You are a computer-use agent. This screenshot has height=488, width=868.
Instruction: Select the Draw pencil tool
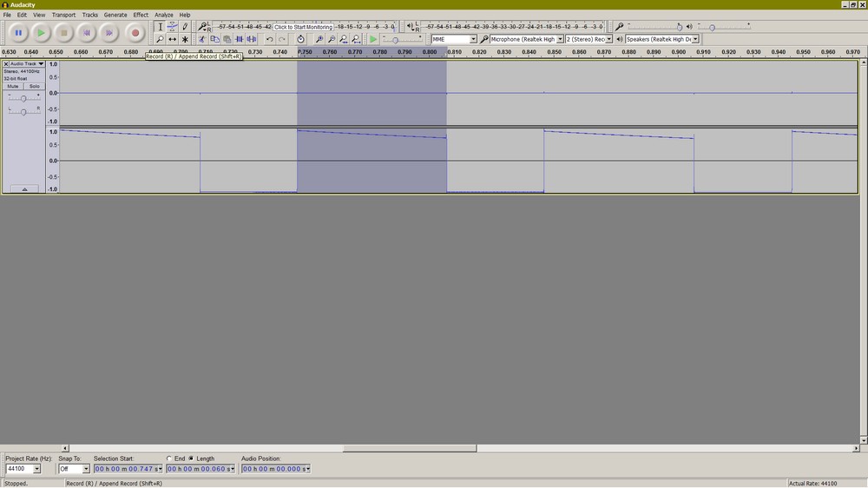pyautogui.click(x=185, y=27)
